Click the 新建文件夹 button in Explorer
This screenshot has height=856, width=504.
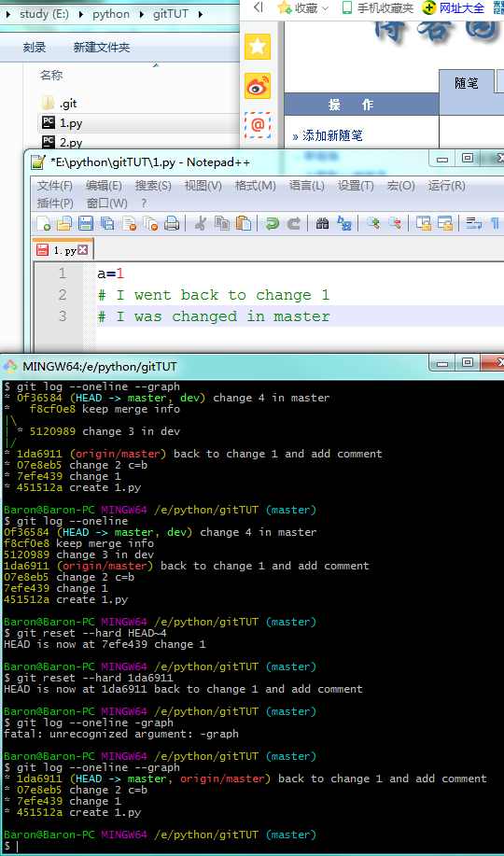[x=102, y=48]
